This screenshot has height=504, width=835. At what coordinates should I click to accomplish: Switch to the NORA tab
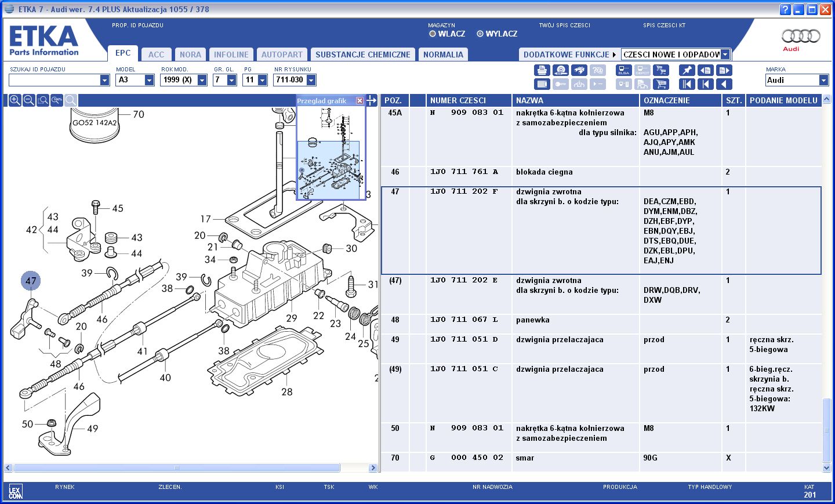[190, 55]
